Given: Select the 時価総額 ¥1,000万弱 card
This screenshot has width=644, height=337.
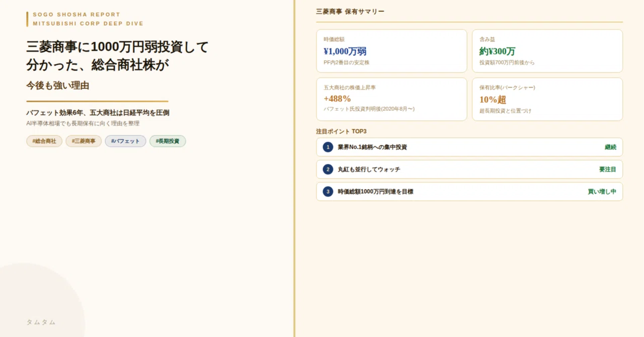Looking at the screenshot, I should (x=391, y=51).
